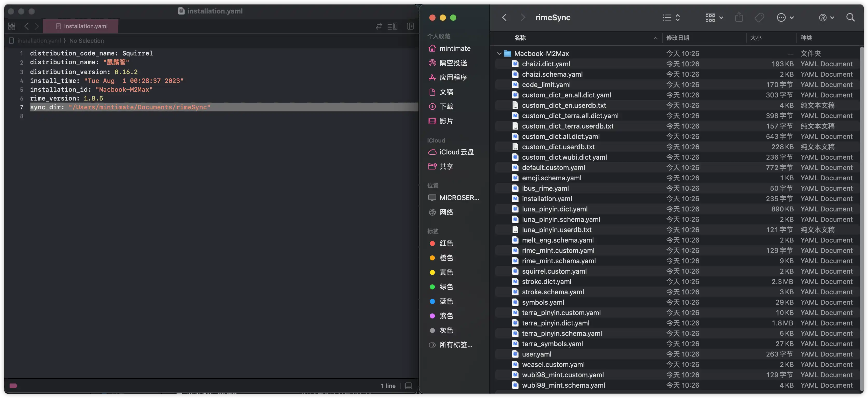Select the chaizi.dict.yaml file
This screenshot has width=868, height=398.
point(677,64)
